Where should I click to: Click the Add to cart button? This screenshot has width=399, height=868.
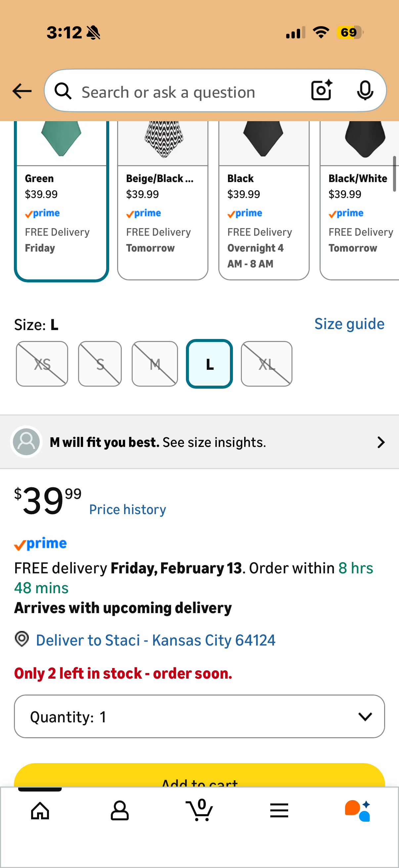(199, 777)
